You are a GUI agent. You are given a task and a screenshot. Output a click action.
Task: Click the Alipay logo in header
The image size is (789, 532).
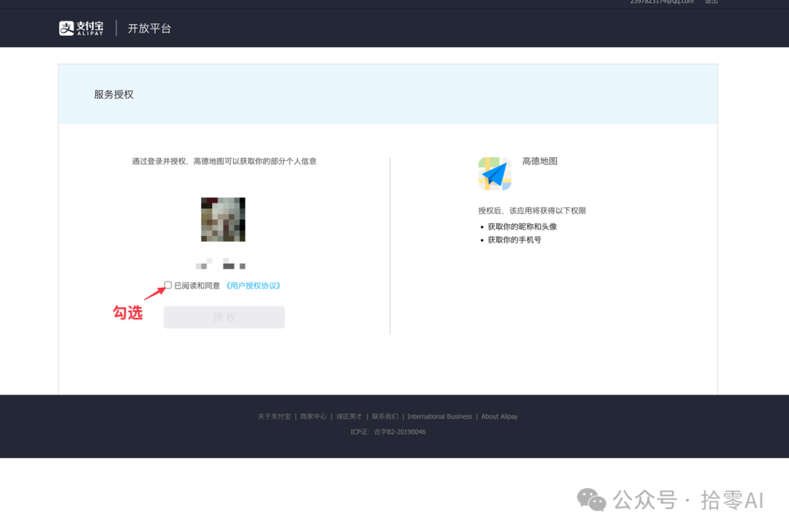tap(81, 28)
